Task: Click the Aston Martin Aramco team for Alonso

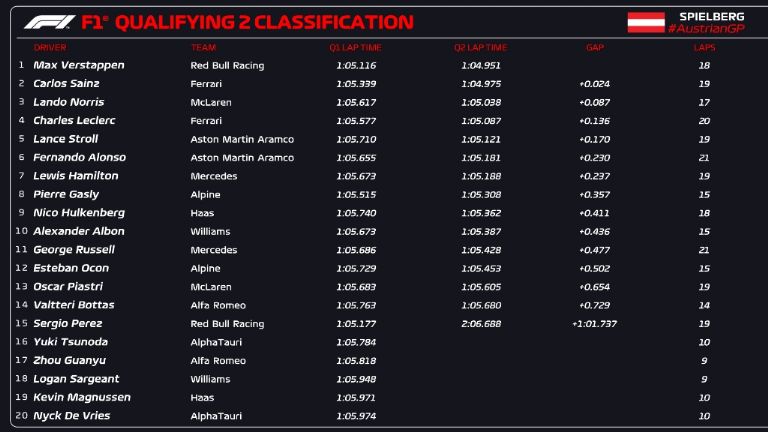Action: tap(242, 157)
